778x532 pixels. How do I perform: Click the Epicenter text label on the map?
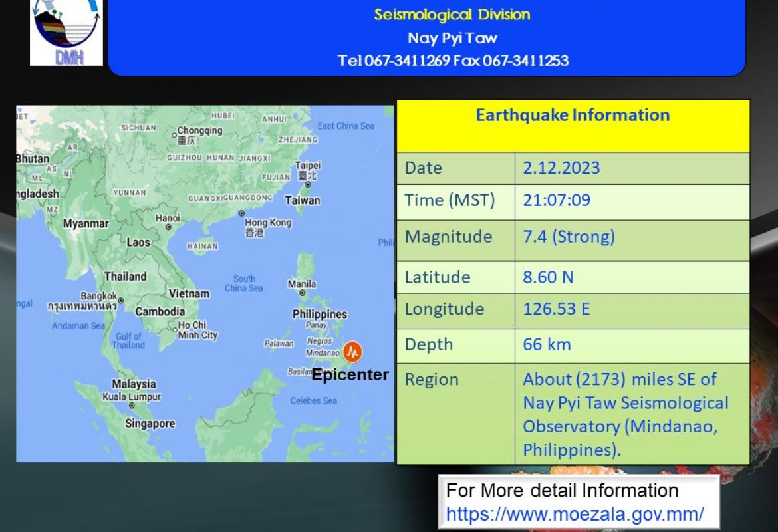[x=350, y=375]
